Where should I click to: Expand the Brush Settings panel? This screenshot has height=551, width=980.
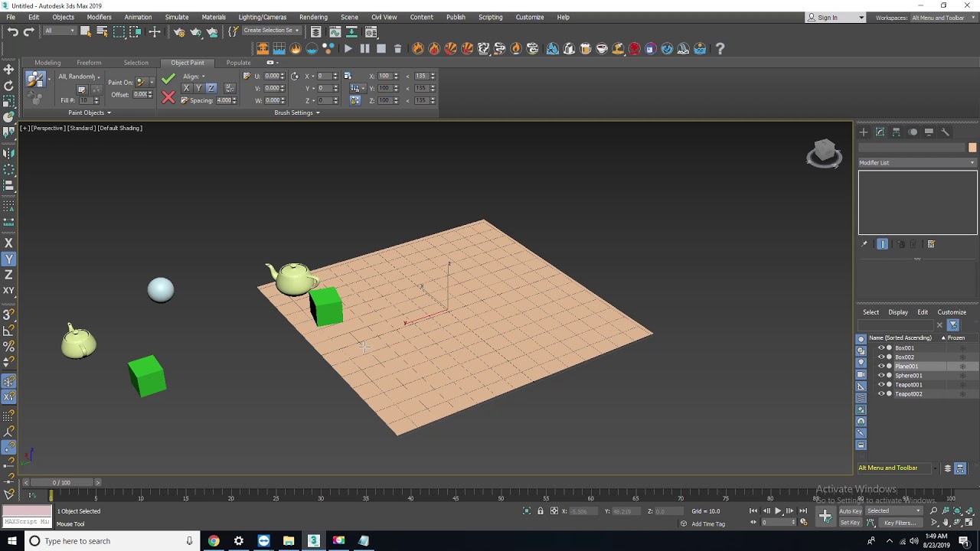click(x=297, y=113)
